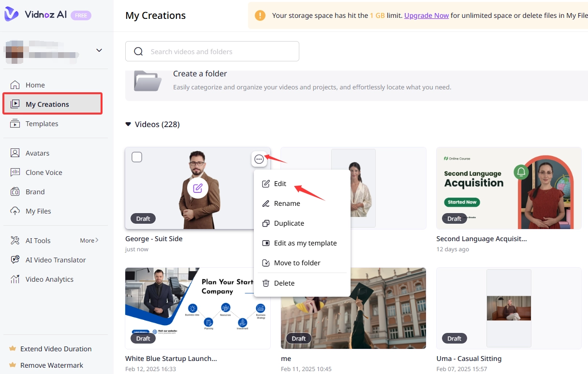The width and height of the screenshot is (588, 374).
Task: Go to the Brand kit page
Action: tap(35, 192)
